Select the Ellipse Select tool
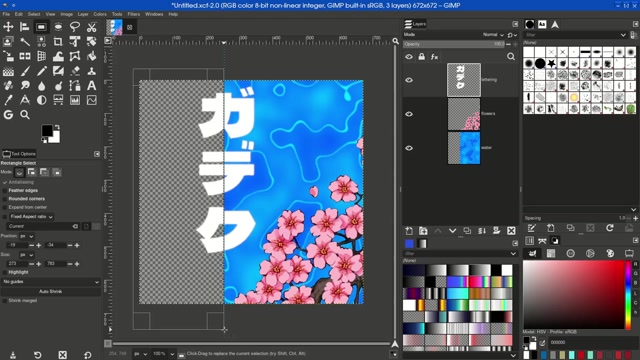This screenshot has width=640, height=360. 58,27
